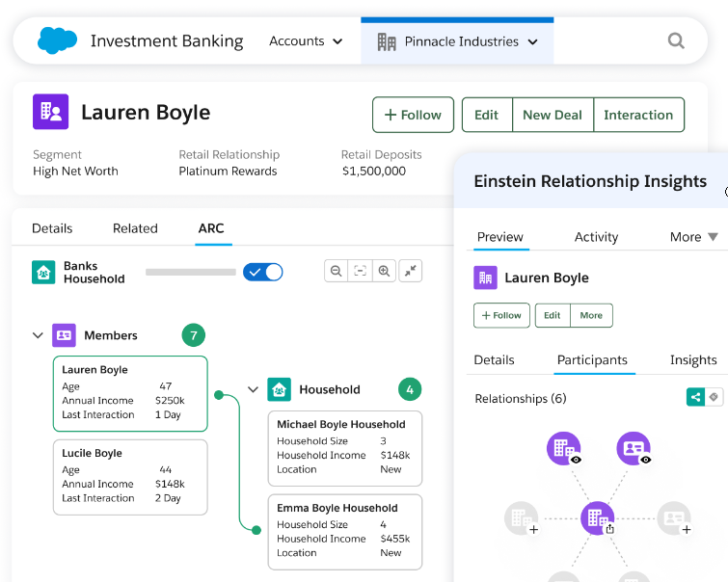Click the center purple account node
Viewport: 728px width, 582px height.
point(598,518)
